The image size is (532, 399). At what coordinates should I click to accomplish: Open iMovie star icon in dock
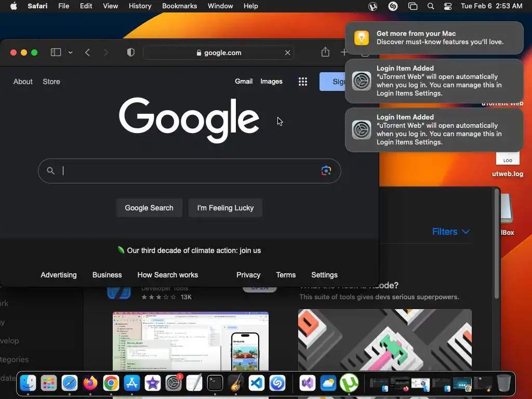coord(153,383)
